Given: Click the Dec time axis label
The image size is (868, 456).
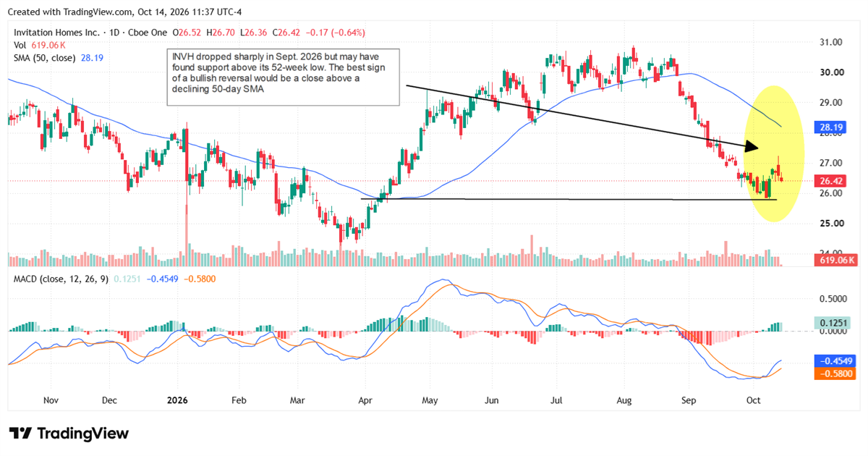Looking at the screenshot, I should click(x=109, y=400).
